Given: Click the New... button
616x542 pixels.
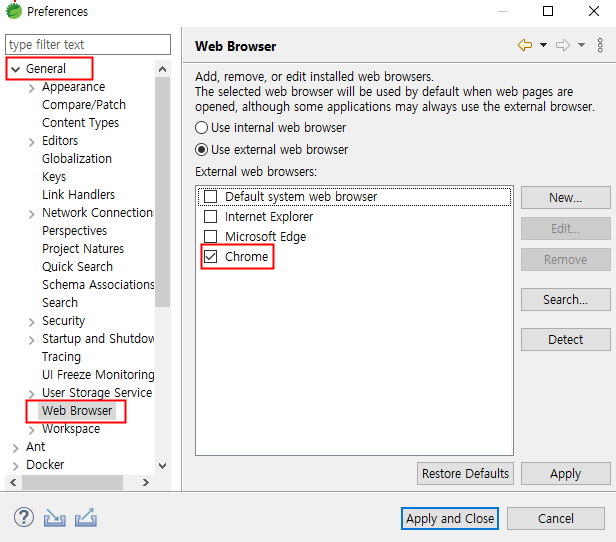Looking at the screenshot, I should pyautogui.click(x=565, y=198).
